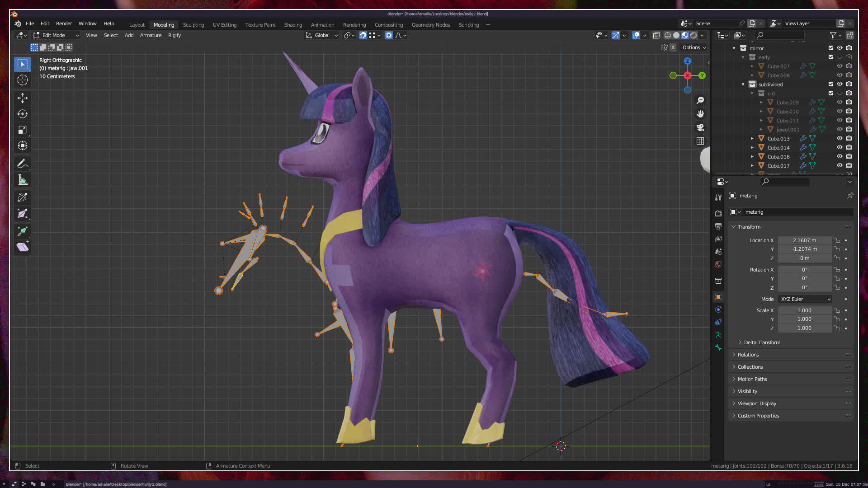Toggle camera view in the viewport
This screenshot has width=868, height=488.
point(700,127)
